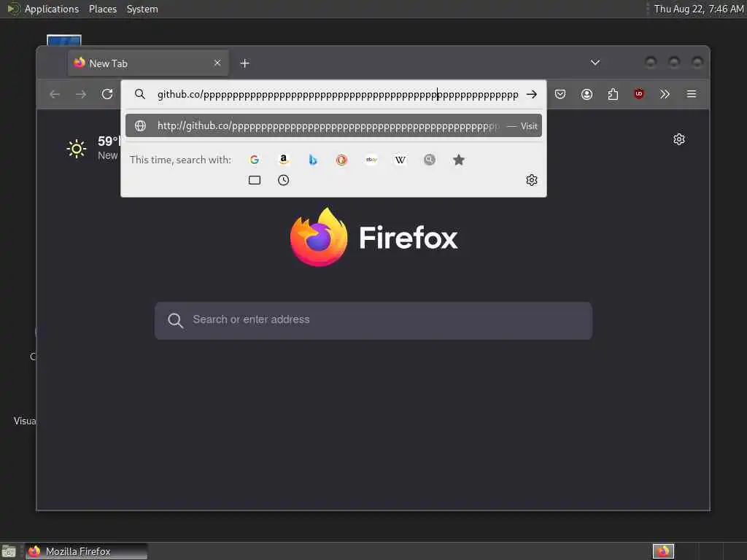747x560 pixels.
Task: Search in Bookmarks star icon
Action: click(459, 160)
